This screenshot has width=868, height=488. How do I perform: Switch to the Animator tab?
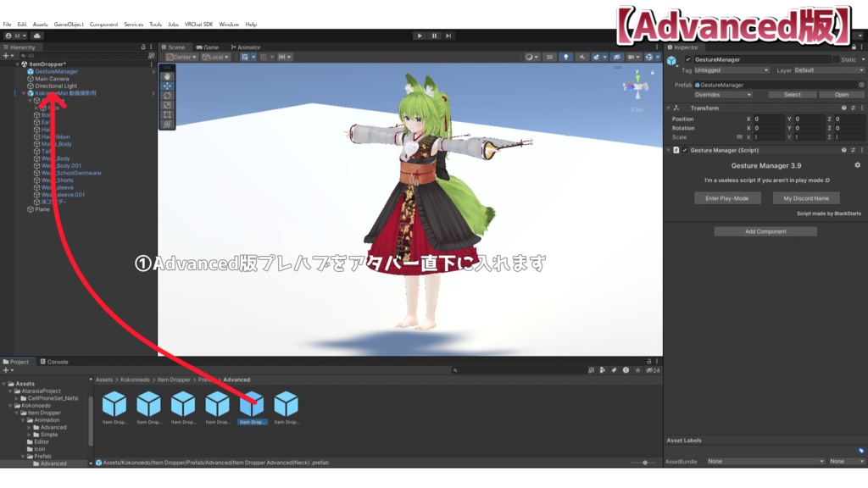point(246,47)
